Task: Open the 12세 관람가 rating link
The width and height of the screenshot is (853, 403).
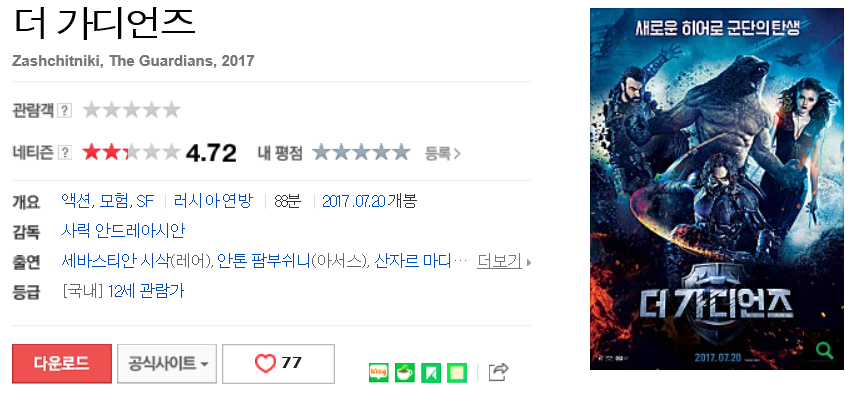Action: pyautogui.click(x=146, y=291)
